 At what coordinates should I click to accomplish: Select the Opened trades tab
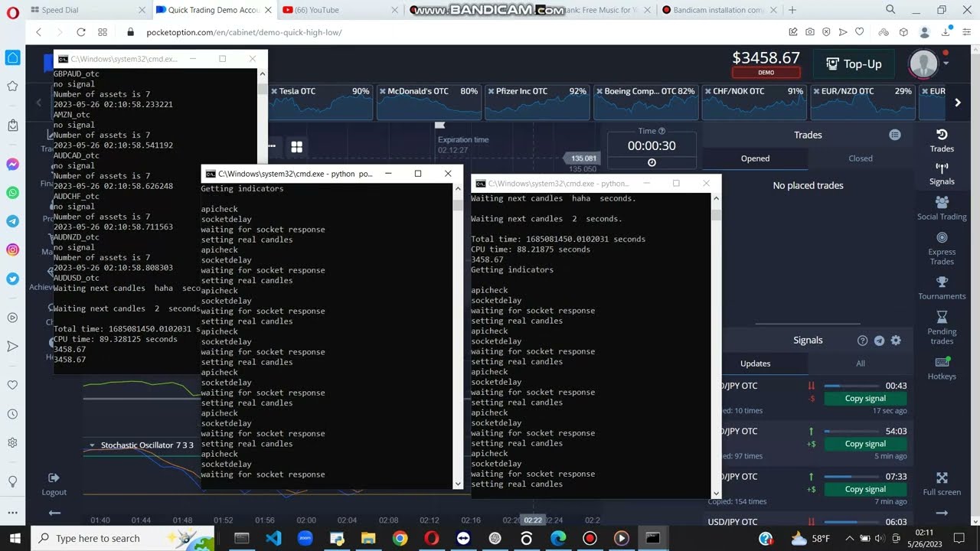[x=755, y=158]
